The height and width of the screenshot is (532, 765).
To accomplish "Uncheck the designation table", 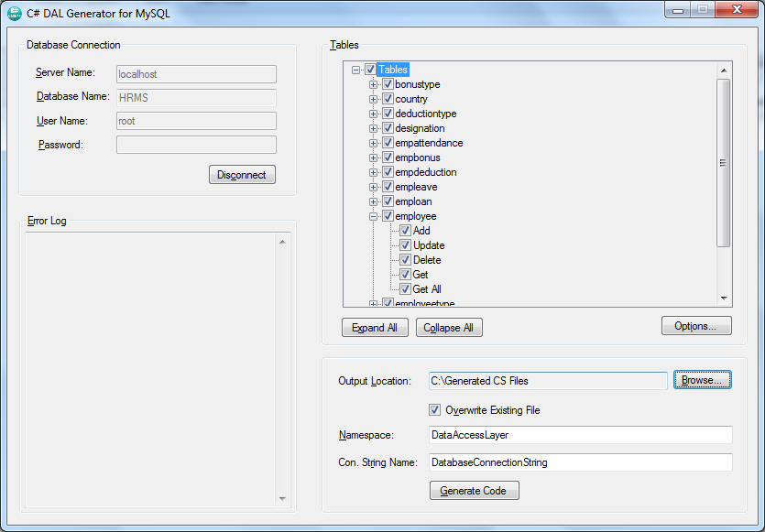I will pyautogui.click(x=388, y=128).
